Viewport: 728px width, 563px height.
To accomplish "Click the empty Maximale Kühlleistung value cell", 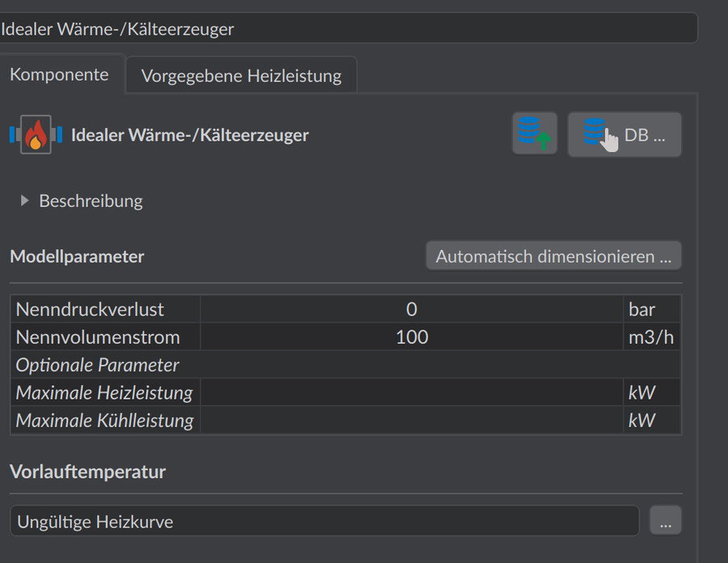I will pos(412,421).
